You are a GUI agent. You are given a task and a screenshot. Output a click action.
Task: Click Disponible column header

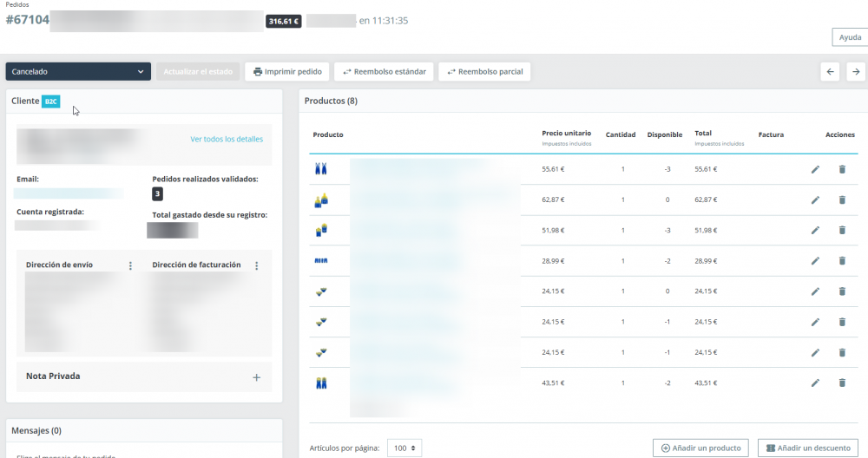pyautogui.click(x=664, y=134)
